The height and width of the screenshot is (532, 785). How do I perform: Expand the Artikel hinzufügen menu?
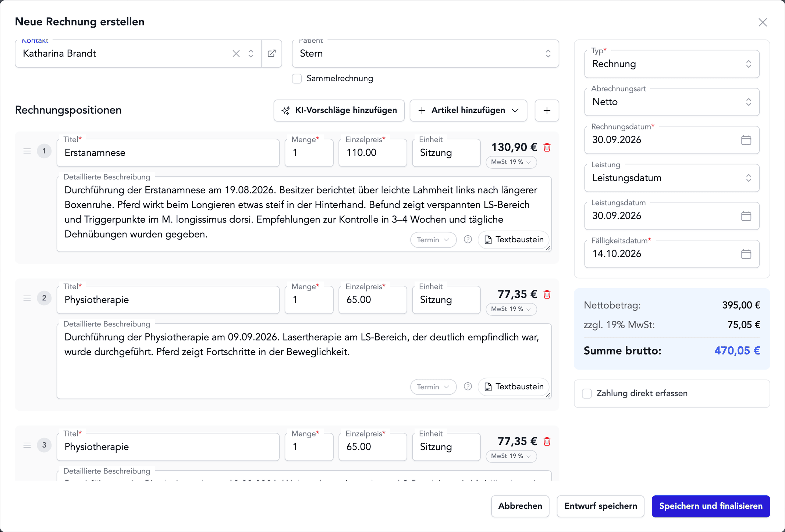coord(468,111)
